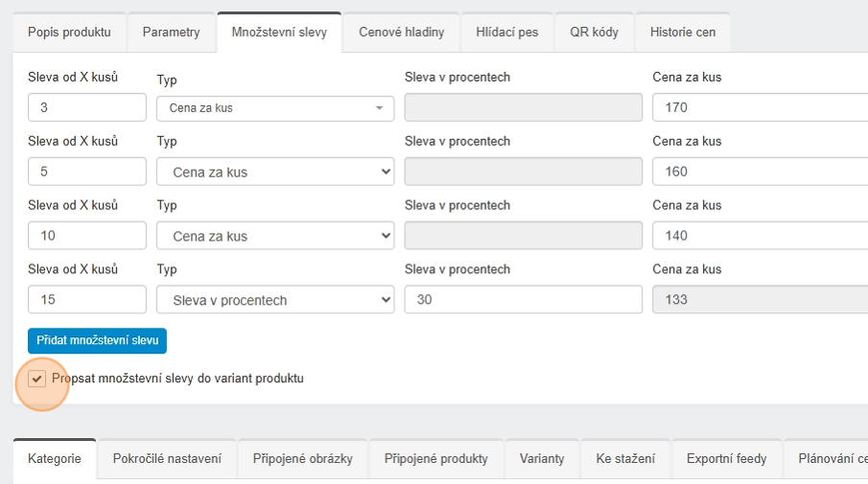Open the Hlídací pes tab
This screenshot has height=484, width=868.
506,33
